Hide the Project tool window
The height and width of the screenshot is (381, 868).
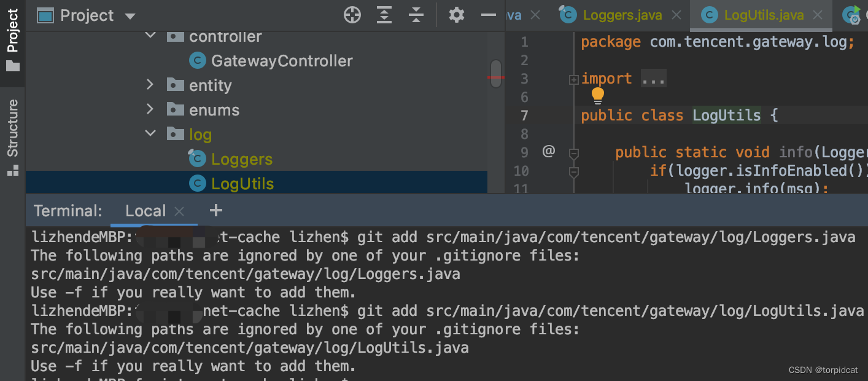click(x=489, y=14)
